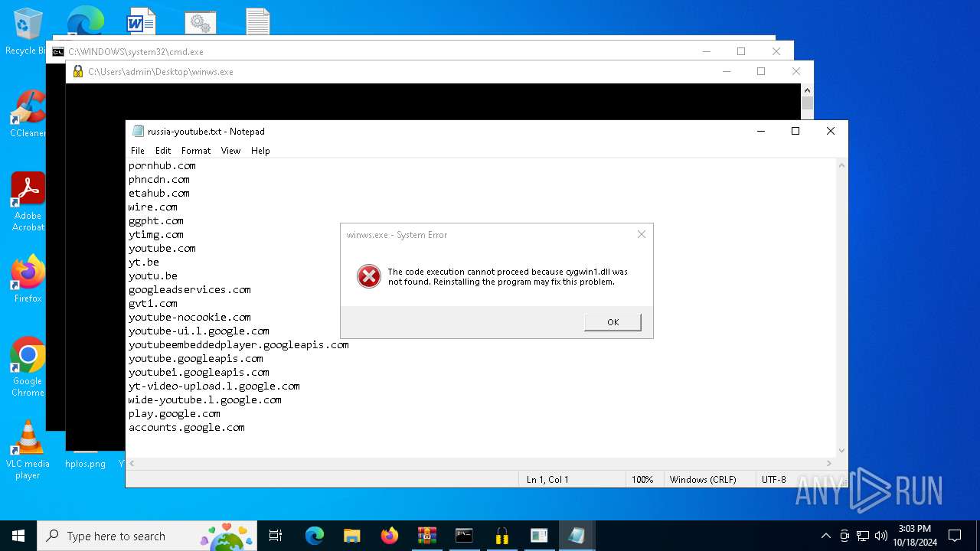Select the Adobe Acrobat desktop shortcut
This screenshot has height=551, width=980.
pos(28,201)
